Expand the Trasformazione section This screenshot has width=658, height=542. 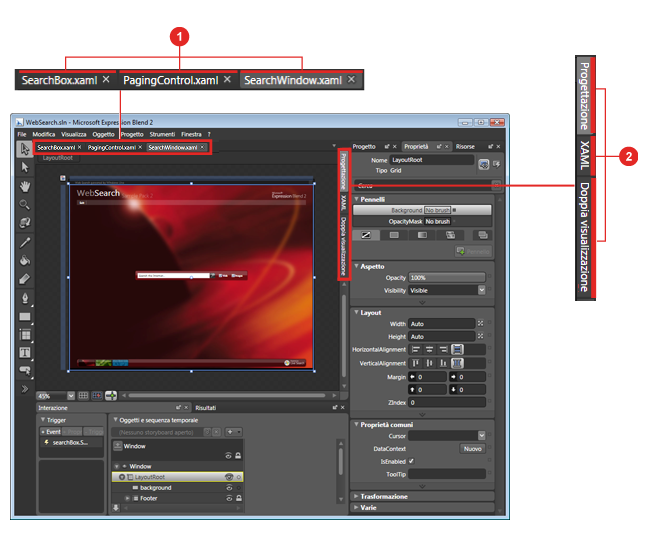pyautogui.click(x=356, y=496)
